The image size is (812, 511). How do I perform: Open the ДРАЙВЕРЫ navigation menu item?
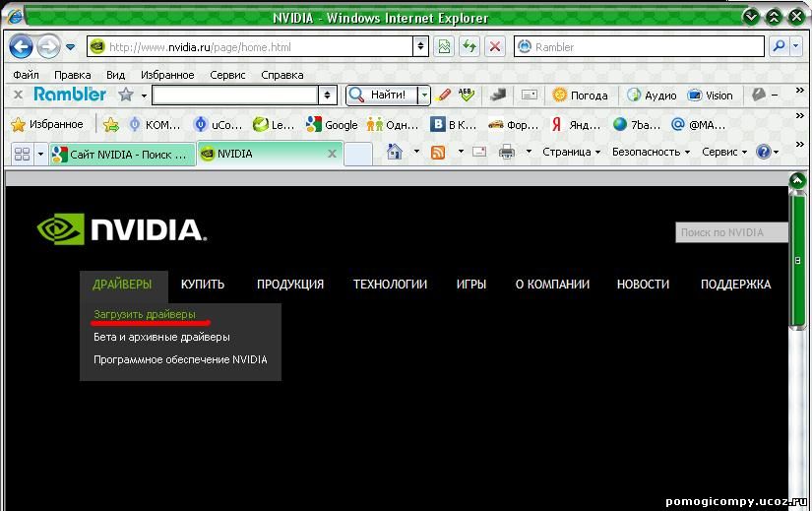pos(122,284)
